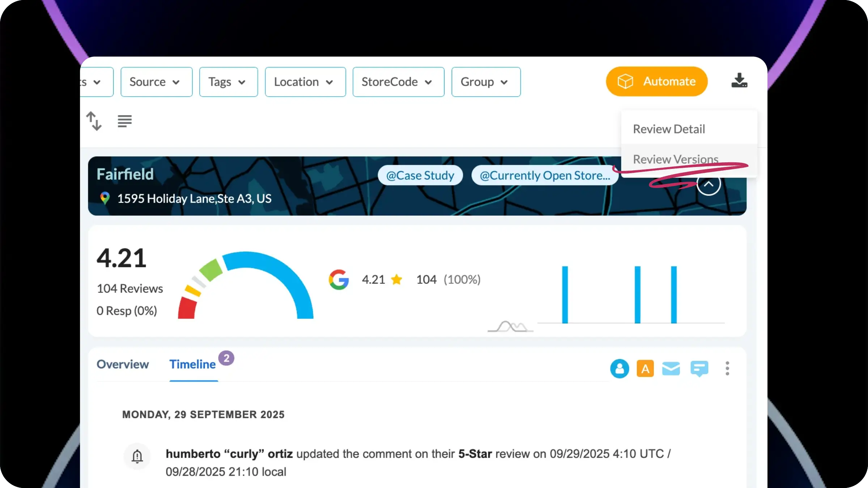Expand the Tags filter dropdown
The width and height of the screenshot is (868, 488).
[228, 82]
